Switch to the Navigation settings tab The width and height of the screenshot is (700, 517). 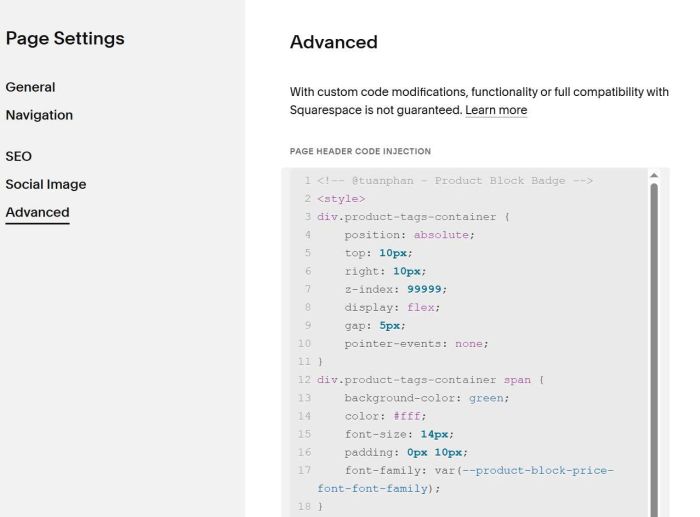pyautogui.click(x=39, y=115)
